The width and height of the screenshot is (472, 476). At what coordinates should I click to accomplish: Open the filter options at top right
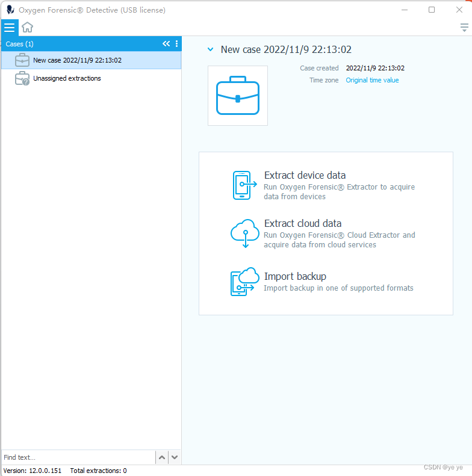tap(464, 28)
